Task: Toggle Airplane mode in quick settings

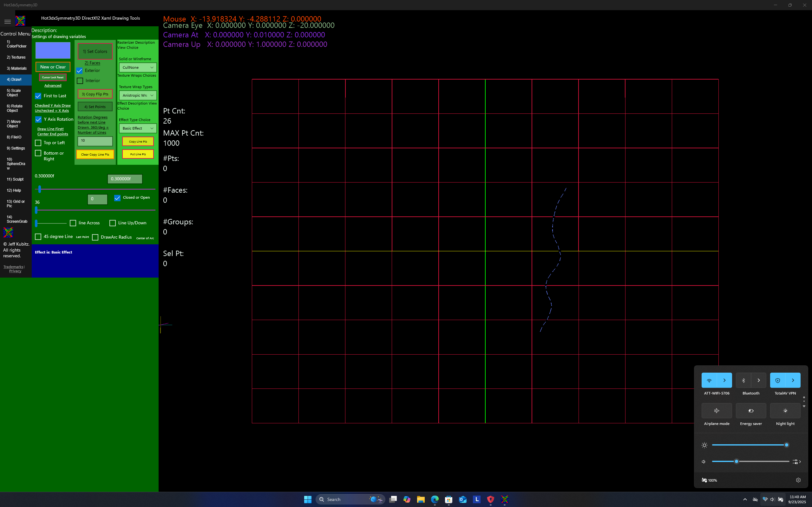Action: coord(717,410)
